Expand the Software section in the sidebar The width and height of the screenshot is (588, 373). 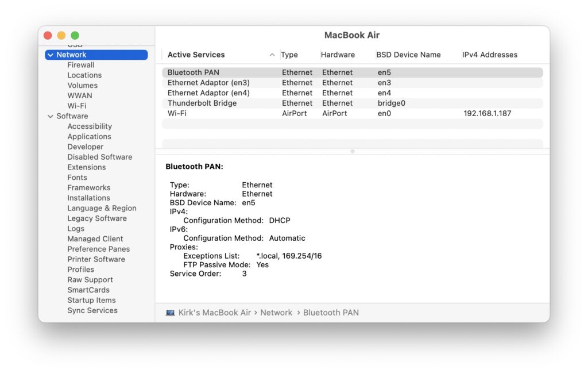pos(51,116)
